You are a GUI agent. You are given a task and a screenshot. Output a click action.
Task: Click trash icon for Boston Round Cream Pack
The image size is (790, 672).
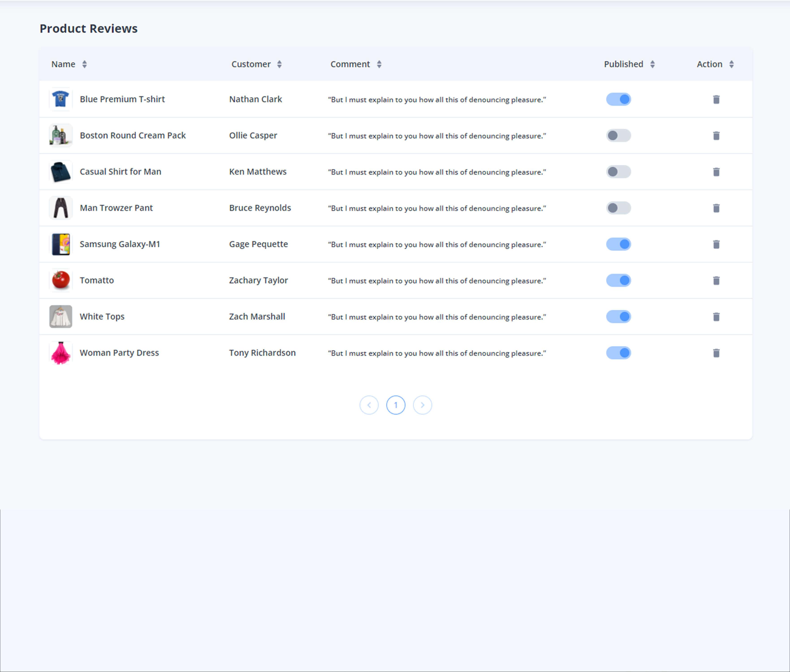[x=716, y=136]
